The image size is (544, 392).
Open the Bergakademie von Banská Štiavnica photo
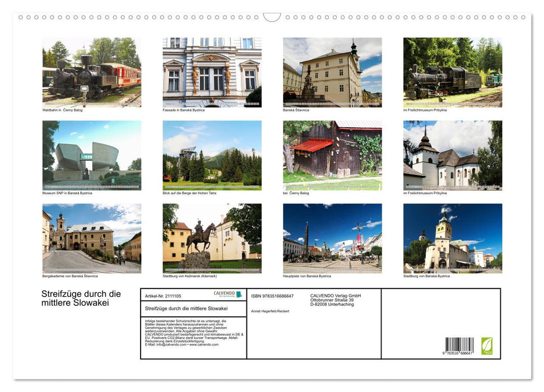tap(92, 238)
